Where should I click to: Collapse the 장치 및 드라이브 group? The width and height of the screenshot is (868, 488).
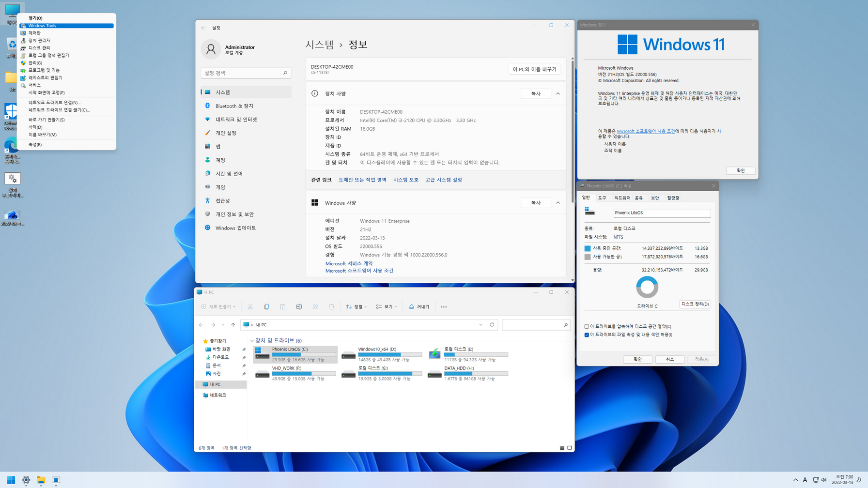(x=252, y=341)
